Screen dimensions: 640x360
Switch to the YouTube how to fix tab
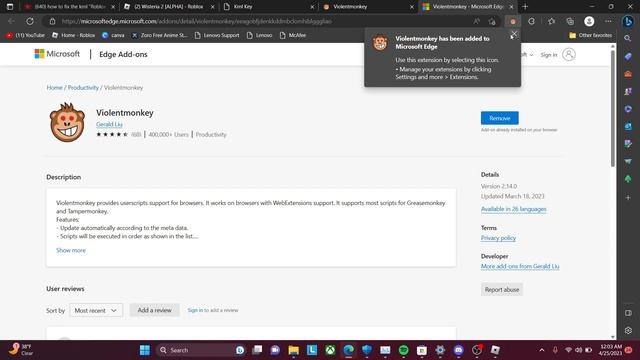pyautogui.click(x=69, y=7)
